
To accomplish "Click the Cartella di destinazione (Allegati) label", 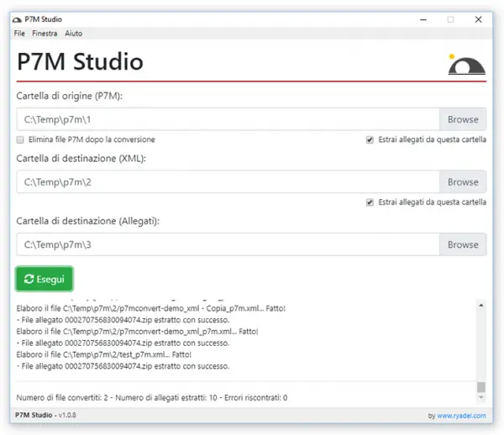I will click(87, 222).
